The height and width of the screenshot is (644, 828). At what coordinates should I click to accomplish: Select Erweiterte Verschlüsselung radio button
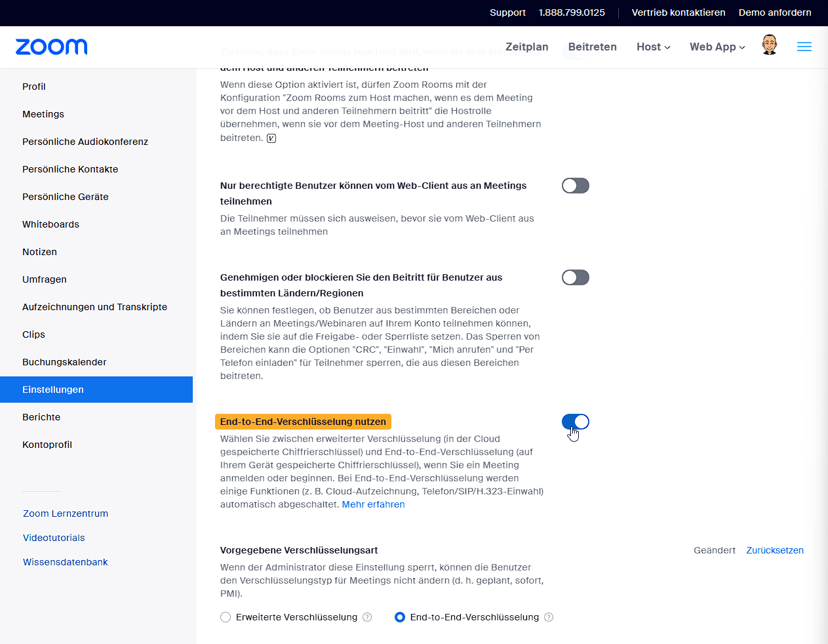point(226,617)
